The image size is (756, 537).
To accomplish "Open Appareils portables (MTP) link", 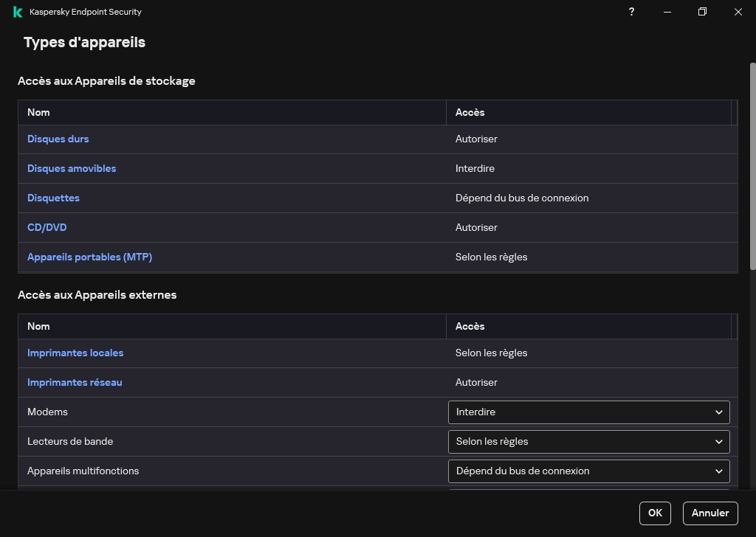I will point(89,257).
